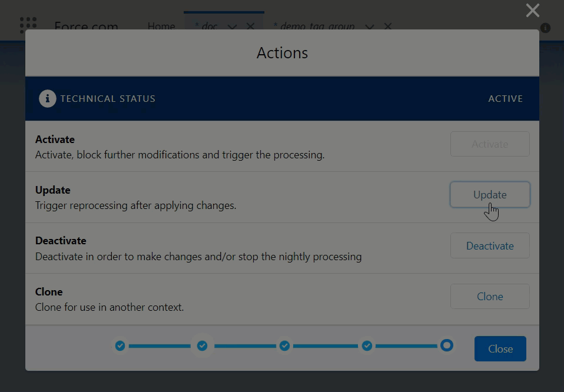Go to second completed progress step

(202, 346)
